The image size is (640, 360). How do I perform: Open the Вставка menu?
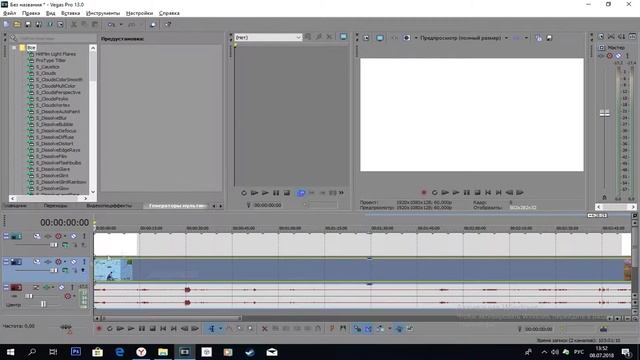pos(71,13)
